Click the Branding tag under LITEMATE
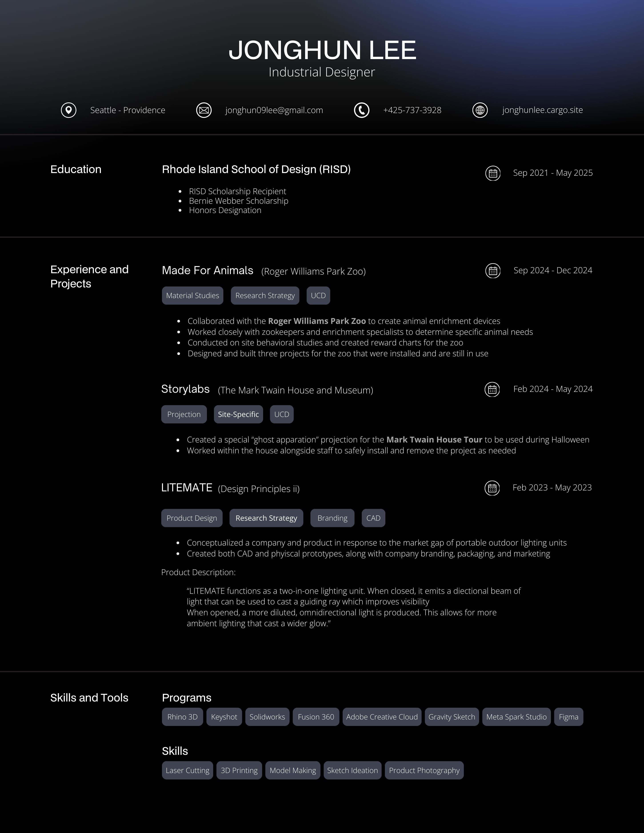 pos(332,518)
